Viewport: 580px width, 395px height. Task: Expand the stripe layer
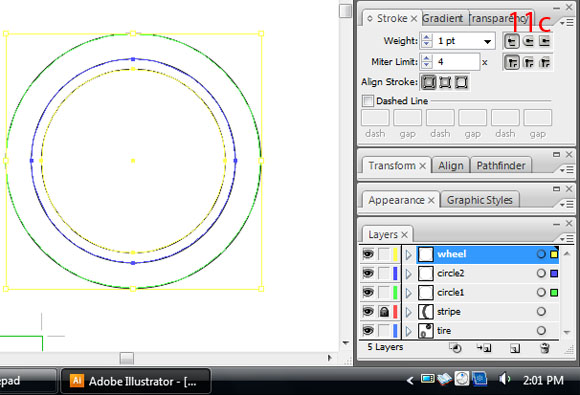408,312
